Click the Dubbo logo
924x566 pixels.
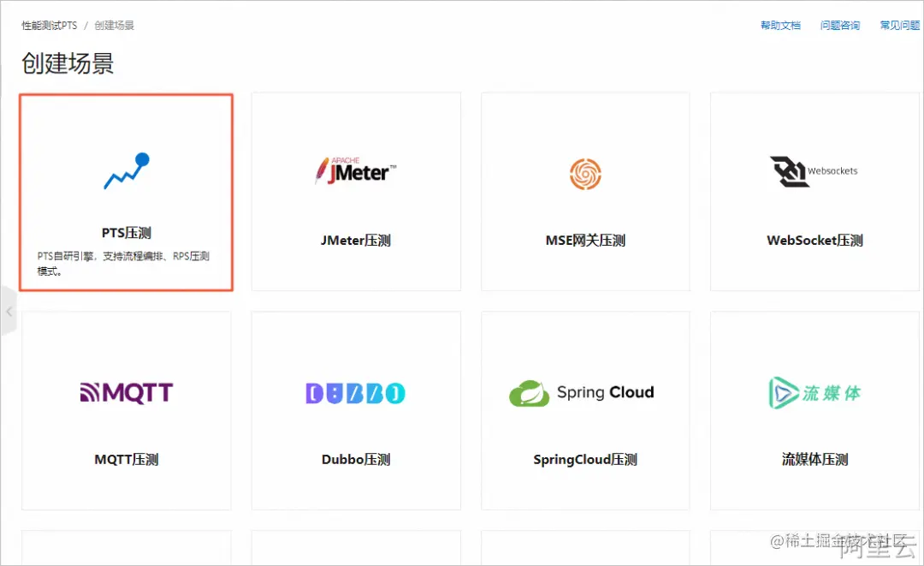355,393
